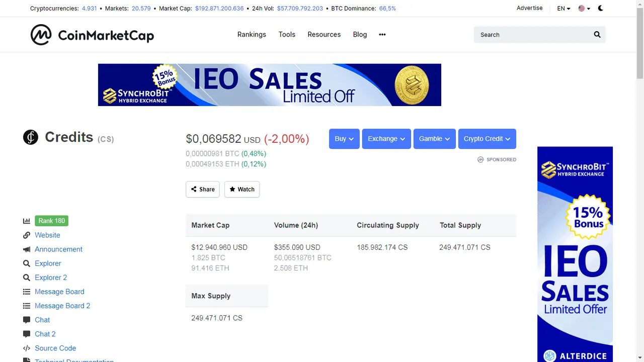Toggle dark mode moon icon
Image resolution: width=644 pixels, height=362 pixels.
601,8
